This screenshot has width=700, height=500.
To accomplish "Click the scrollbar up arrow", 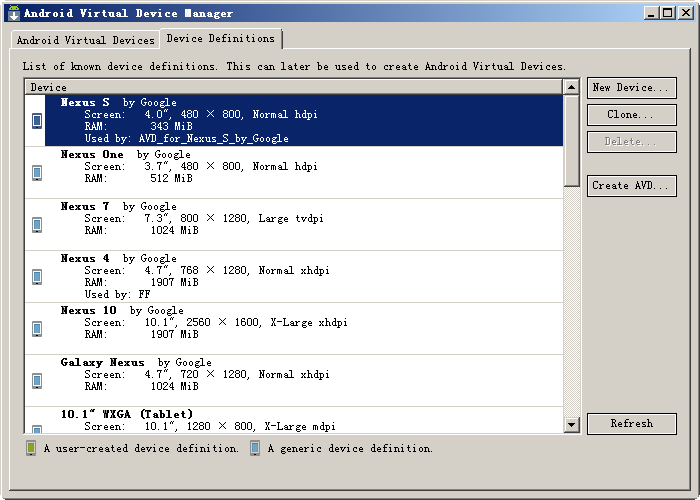I will [x=571, y=87].
